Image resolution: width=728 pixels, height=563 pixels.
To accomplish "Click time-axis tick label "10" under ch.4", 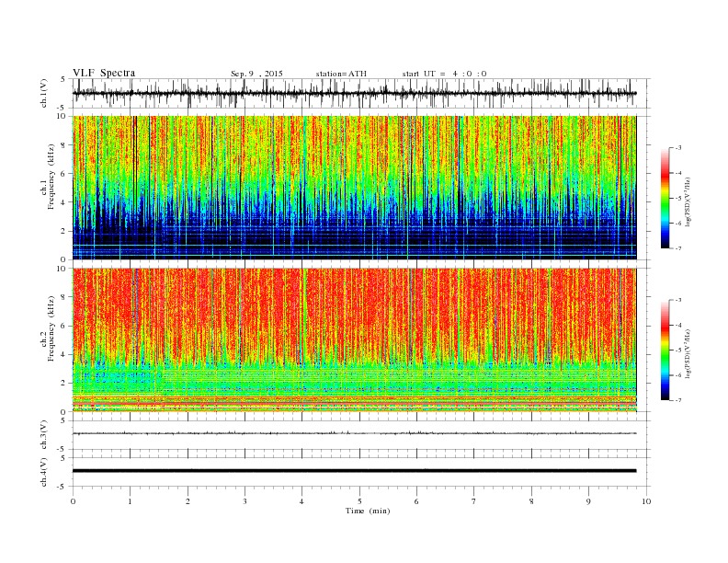I will click(x=646, y=501).
